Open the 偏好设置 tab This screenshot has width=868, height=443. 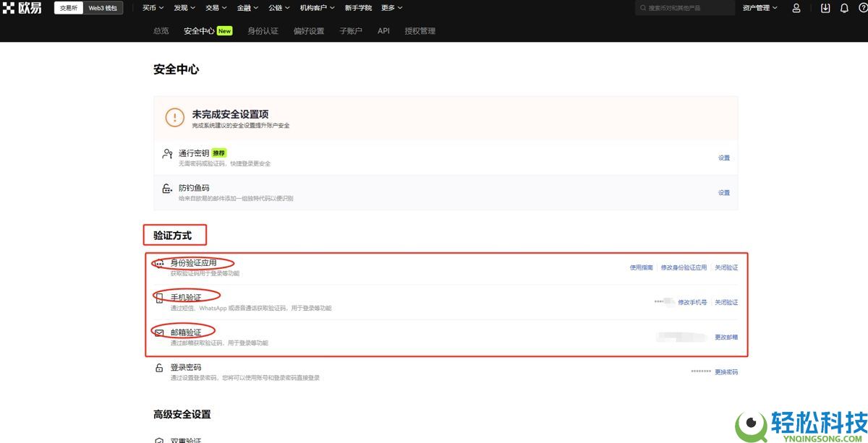point(309,31)
